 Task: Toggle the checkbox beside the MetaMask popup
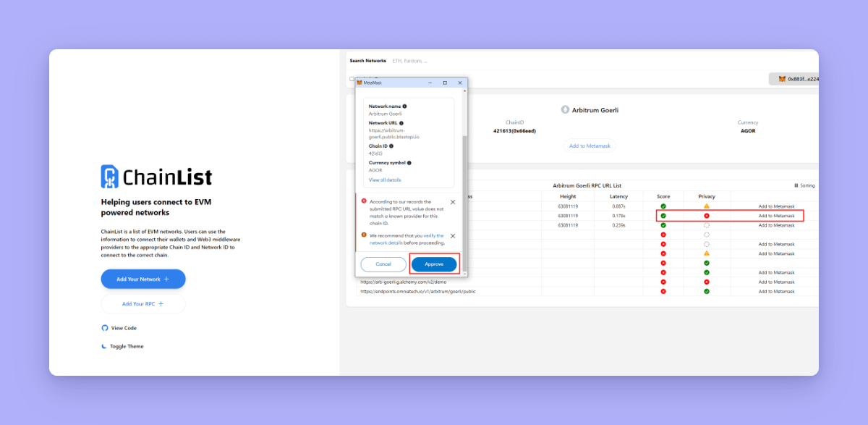pyautogui.click(x=352, y=79)
